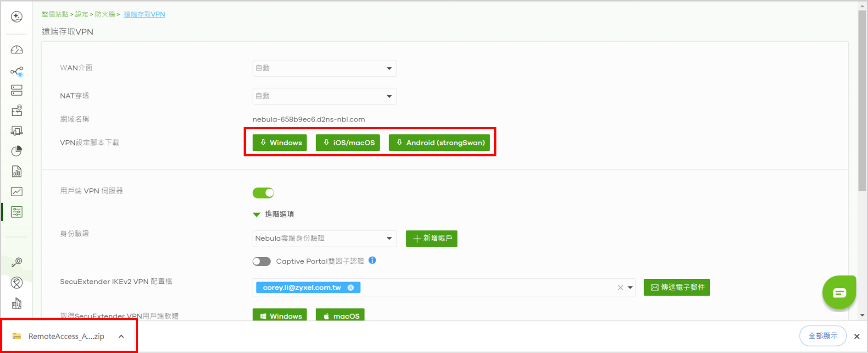Click the 全部顯示 button
The width and height of the screenshot is (868, 353).
(823, 336)
